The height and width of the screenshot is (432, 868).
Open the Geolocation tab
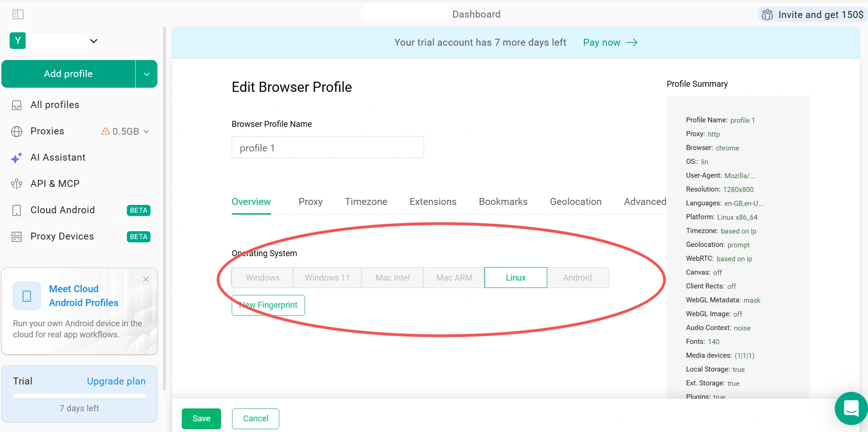point(575,202)
